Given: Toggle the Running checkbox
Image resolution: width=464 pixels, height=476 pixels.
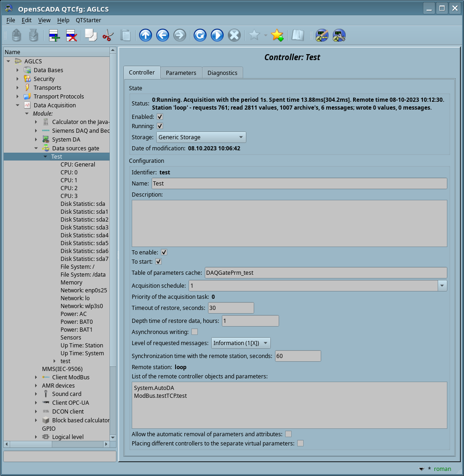Looking at the screenshot, I should 160,126.
